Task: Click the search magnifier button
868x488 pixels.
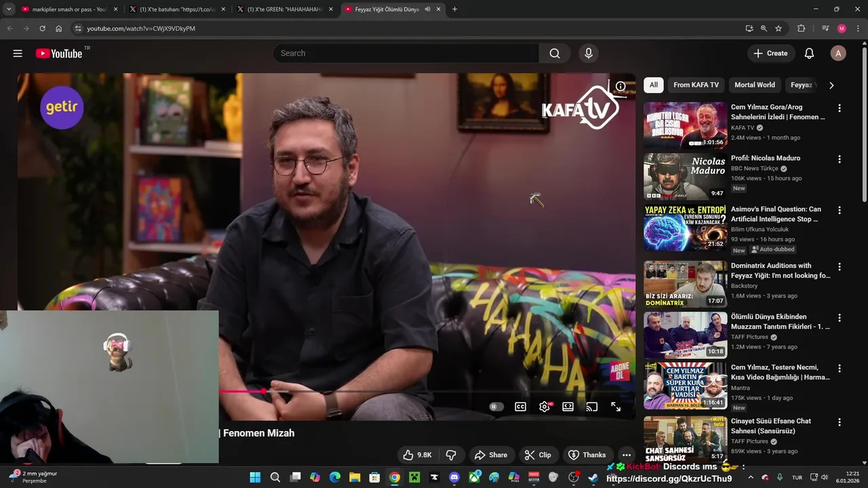Action: (555, 54)
